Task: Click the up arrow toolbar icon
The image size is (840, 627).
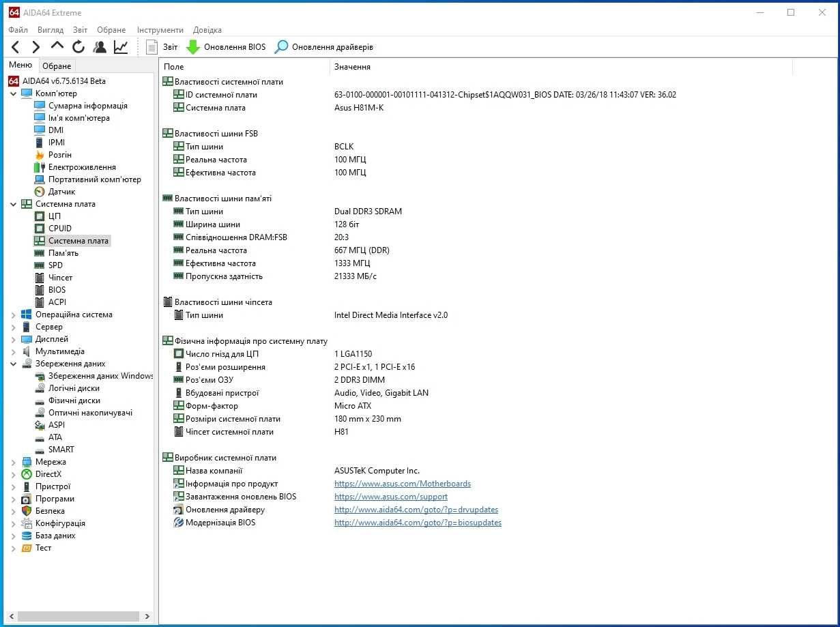Action: click(x=57, y=46)
